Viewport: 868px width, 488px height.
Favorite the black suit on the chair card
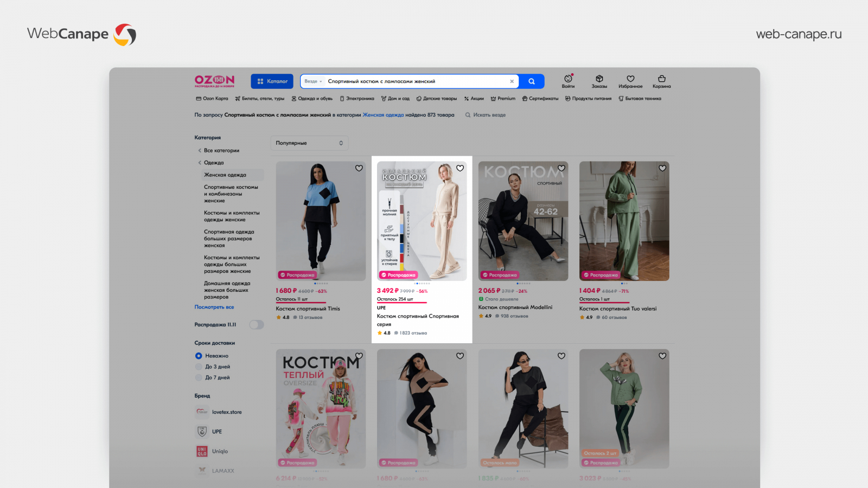pos(561,356)
